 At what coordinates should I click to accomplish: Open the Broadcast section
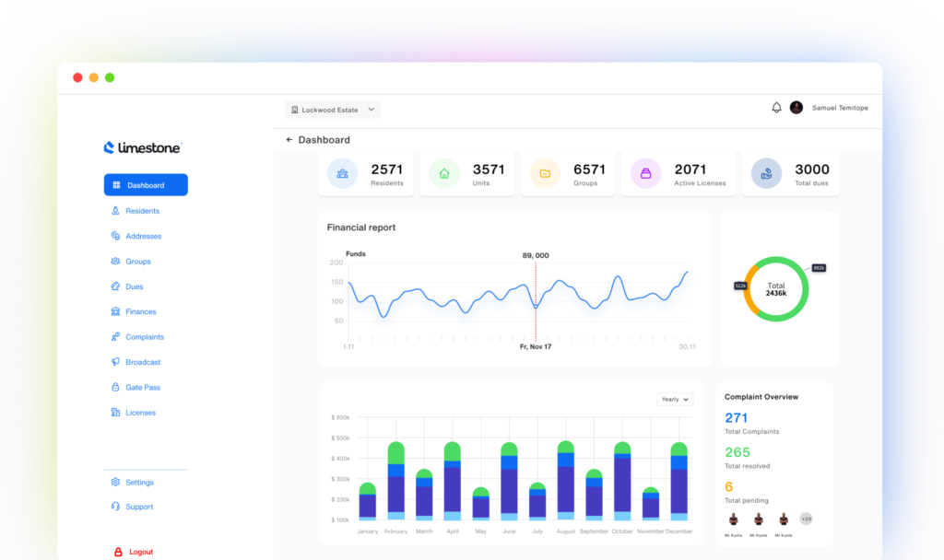[142, 362]
